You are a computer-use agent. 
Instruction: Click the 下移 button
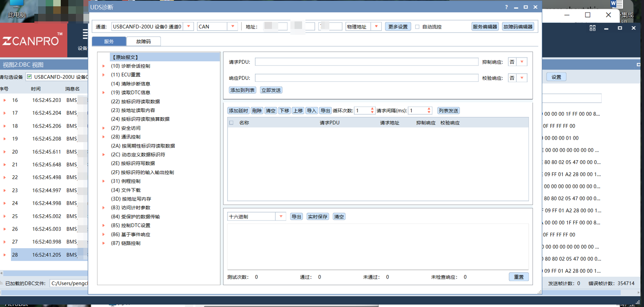point(284,111)
